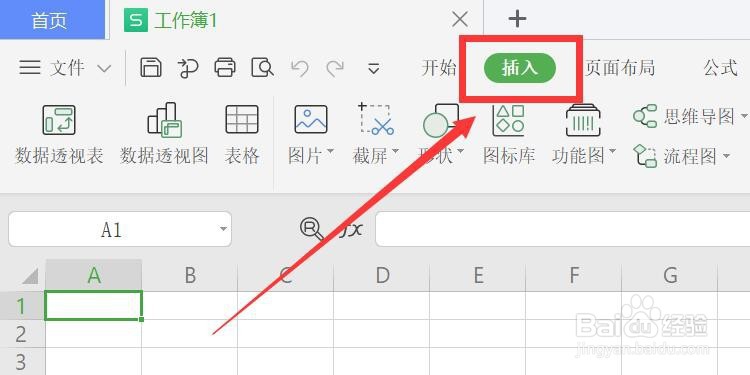750x375 pixels.
Task: Select the 插入 ribbon tab
Action: (520, 68)
